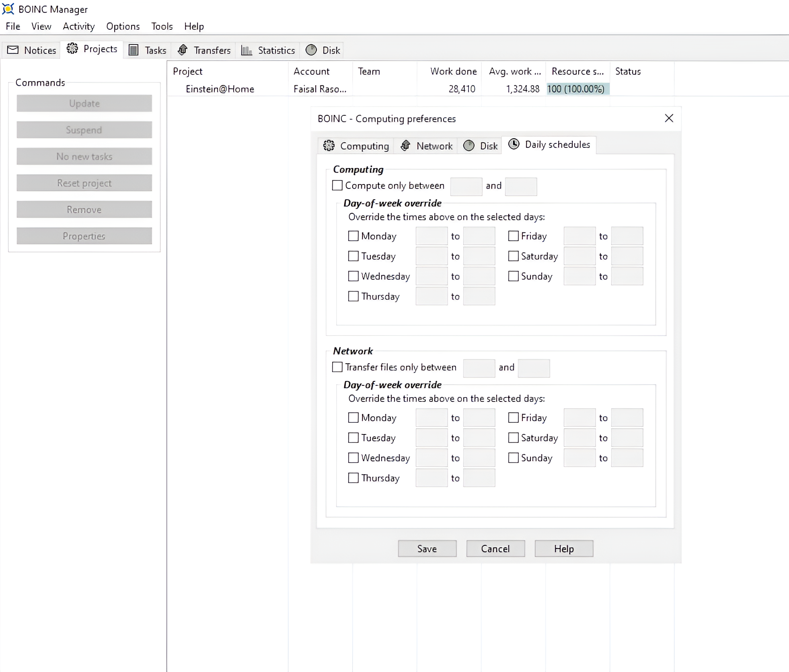
Task: Open the Tasks tab icon
Action: pyautogui.click(x=134, y=50)
